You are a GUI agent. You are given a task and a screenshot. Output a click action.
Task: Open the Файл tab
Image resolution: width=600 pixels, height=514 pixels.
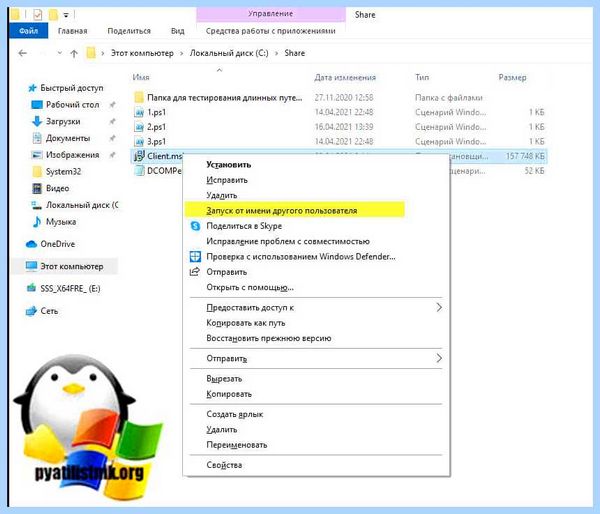point(28,31)
